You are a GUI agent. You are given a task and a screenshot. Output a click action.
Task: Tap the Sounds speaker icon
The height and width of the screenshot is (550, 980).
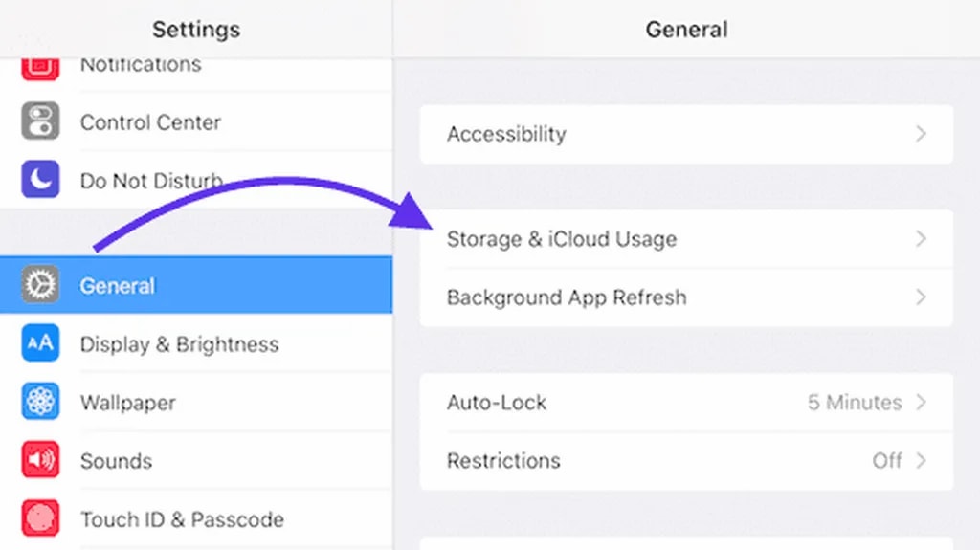coord(40,460)
